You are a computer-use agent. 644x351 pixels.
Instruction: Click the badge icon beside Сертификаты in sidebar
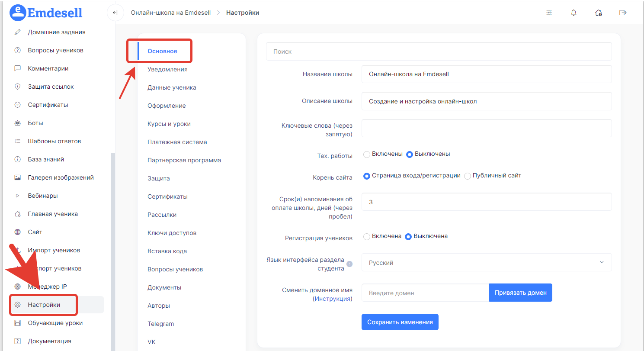[18, 105]
